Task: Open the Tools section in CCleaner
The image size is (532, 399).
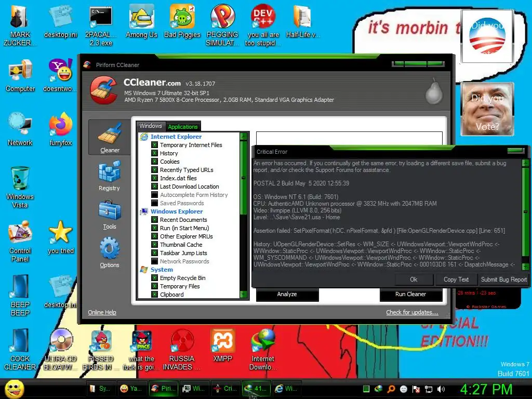Action: [109, 215]
